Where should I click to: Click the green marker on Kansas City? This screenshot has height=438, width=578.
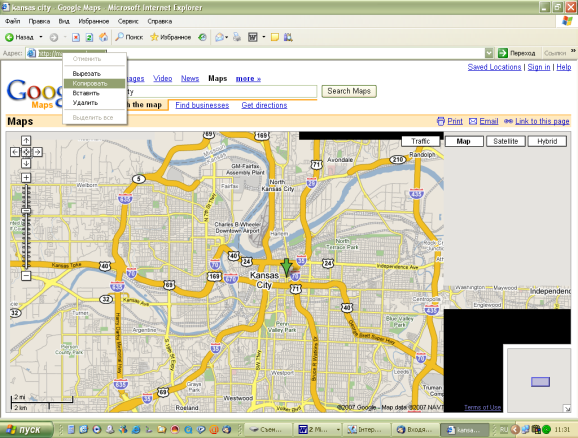tap(286, 267)
